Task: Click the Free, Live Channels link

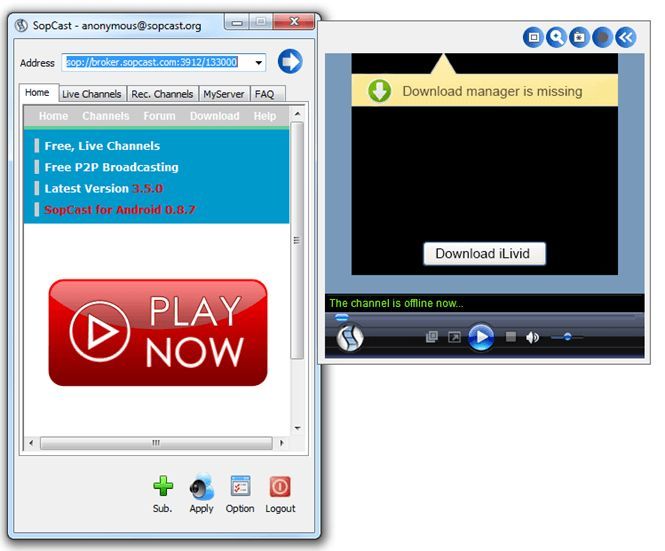Action: tap(102, 146)
